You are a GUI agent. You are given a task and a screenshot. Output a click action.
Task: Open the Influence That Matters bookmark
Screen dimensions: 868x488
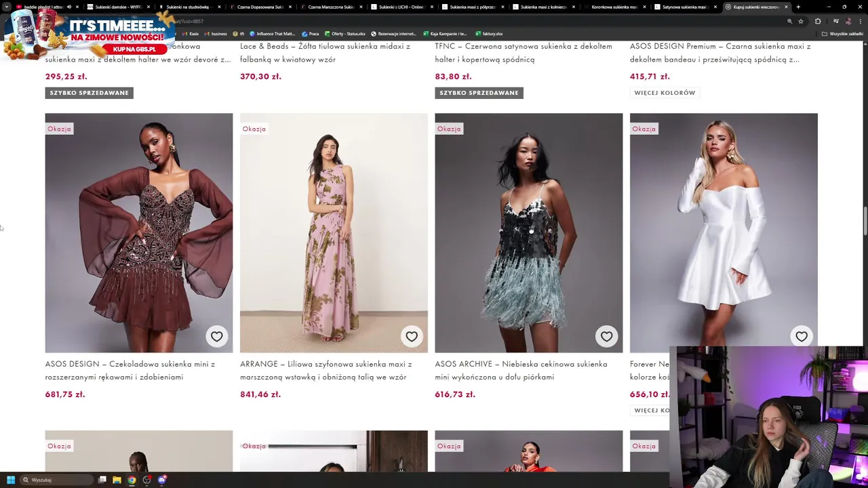(x=272, y=34)
